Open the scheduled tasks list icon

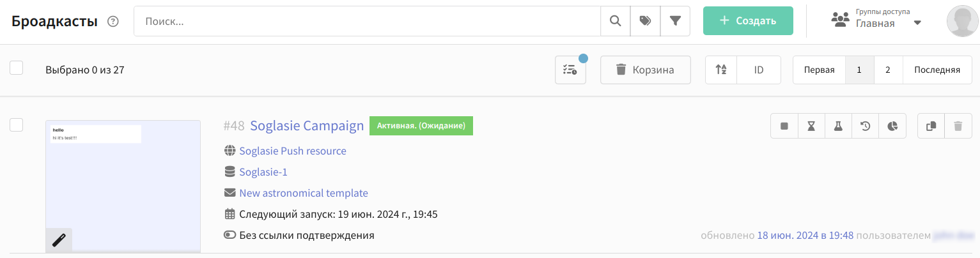(570, 70)
